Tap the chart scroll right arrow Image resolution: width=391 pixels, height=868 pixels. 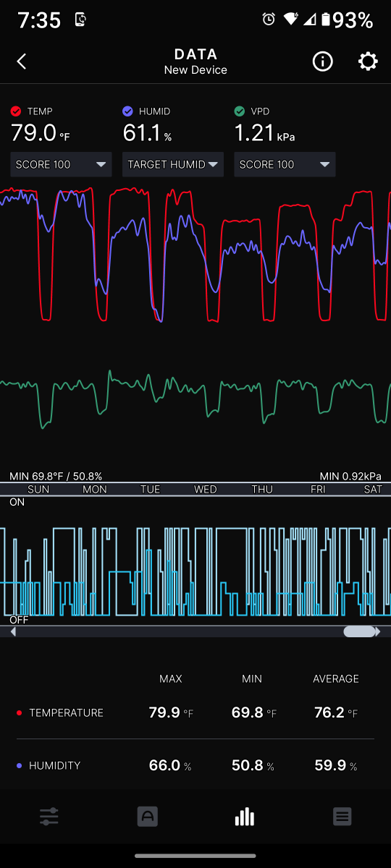click(378, 631)
